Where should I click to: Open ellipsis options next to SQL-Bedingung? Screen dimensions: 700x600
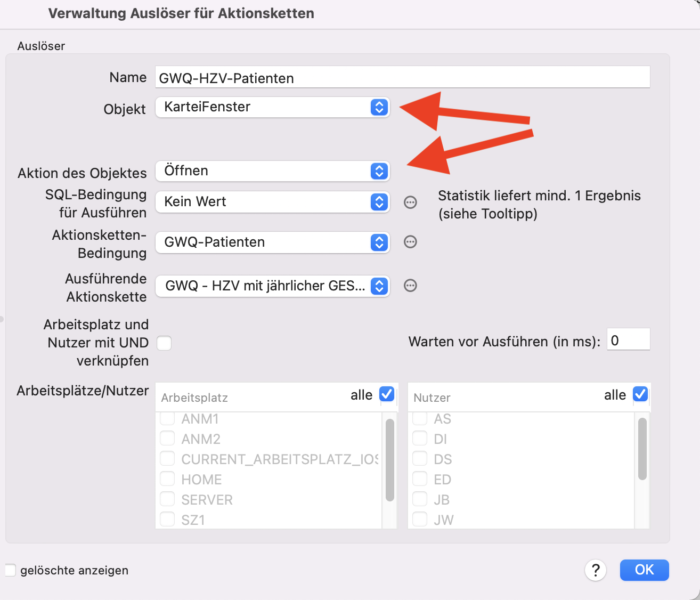click(x=410, y=202)
